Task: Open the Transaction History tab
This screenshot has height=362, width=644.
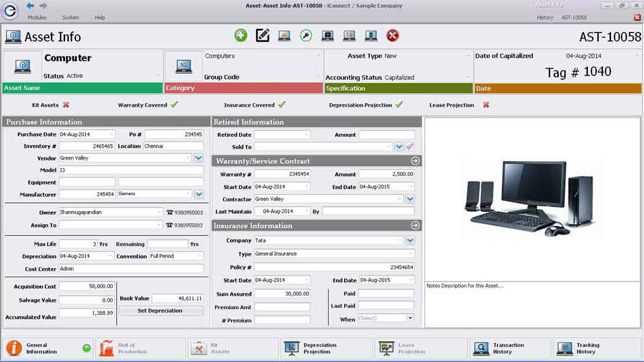Action: pos(508,349)
